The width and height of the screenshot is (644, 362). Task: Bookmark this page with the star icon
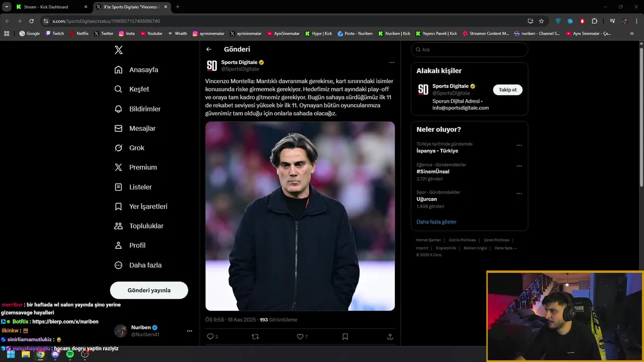(x=541, y=21)
